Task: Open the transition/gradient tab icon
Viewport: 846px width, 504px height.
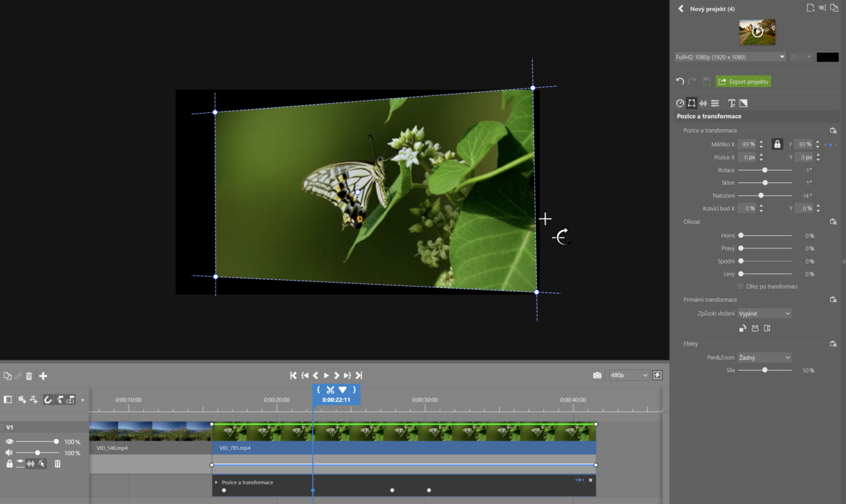Action: click(x=744, y=103)
